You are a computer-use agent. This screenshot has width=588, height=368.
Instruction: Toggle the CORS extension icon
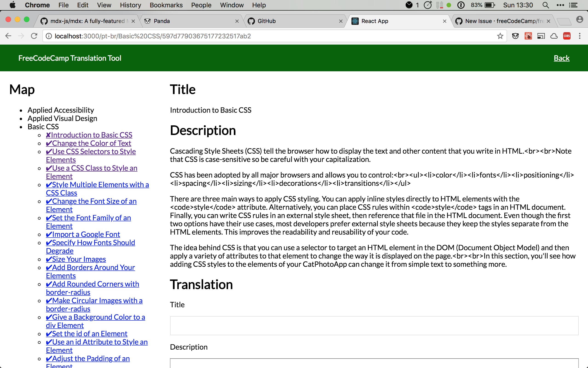coord(567,36)
